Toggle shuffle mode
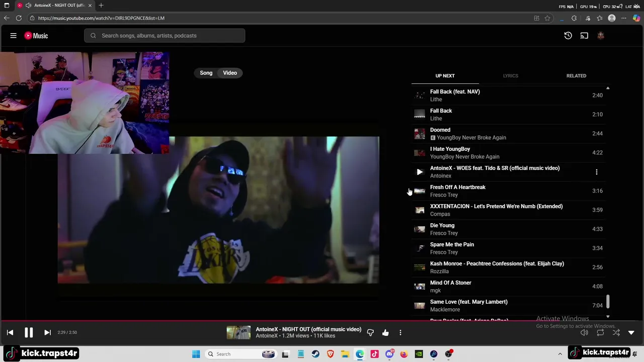 point(616,332)
